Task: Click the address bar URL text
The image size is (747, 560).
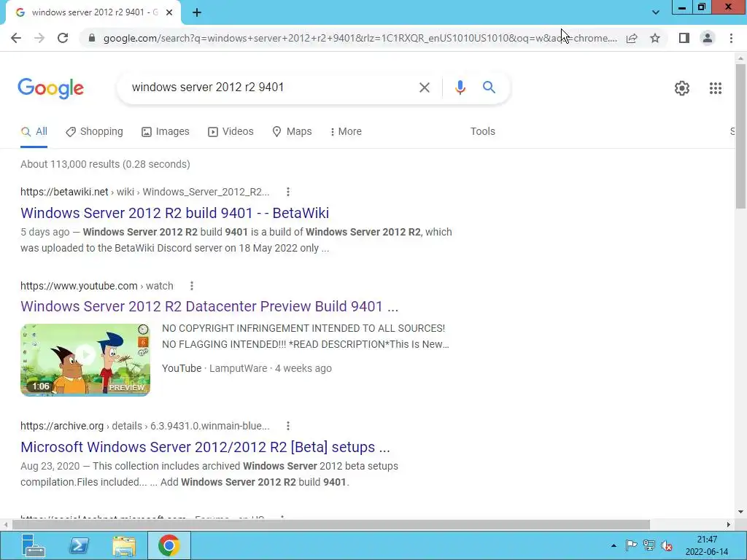Action: (x=360, y=38)
